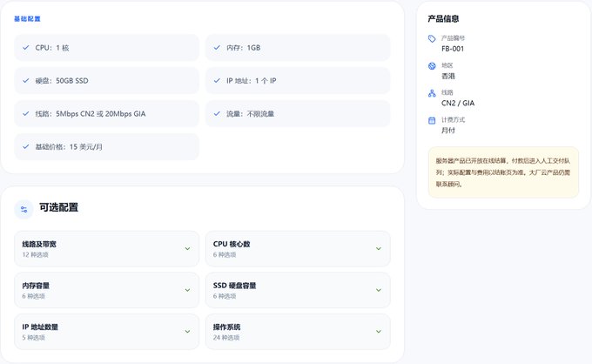Click the 产品编号 label
The image size is (592, 364).
[453, 38]
